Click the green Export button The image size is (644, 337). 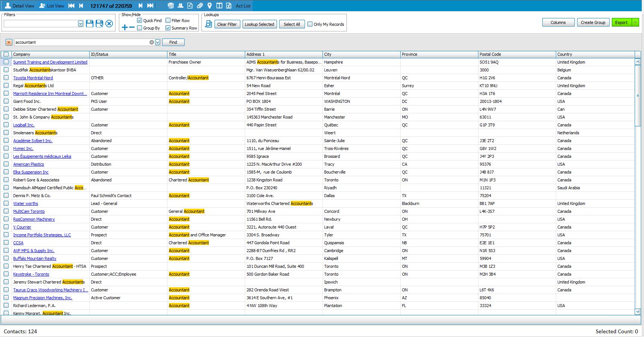pos(622,22)
